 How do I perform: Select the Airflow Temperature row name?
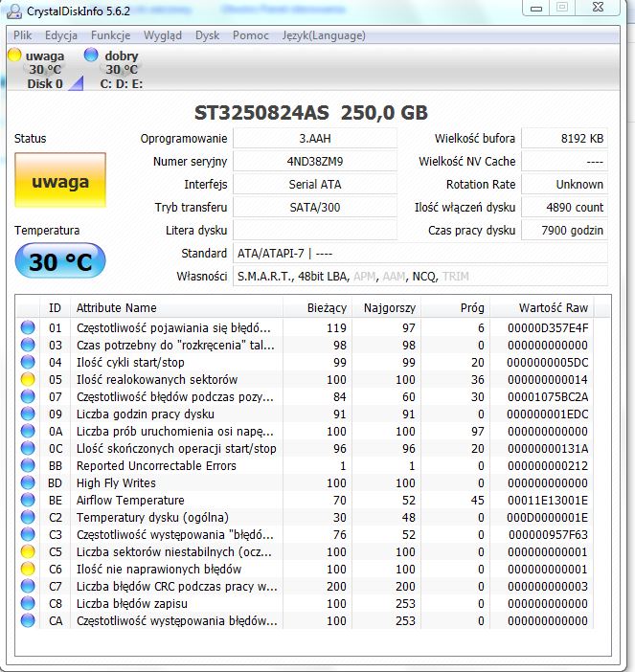point(130,500)
